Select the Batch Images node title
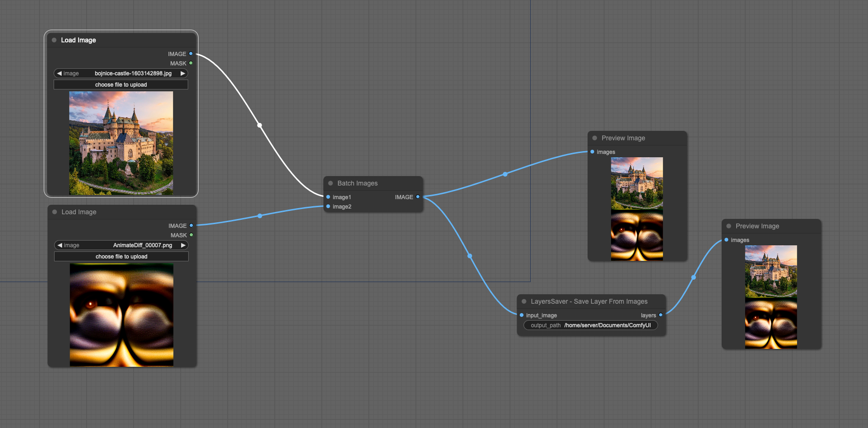The width and height of the screenshot is (868, 428). pos(358,183)
